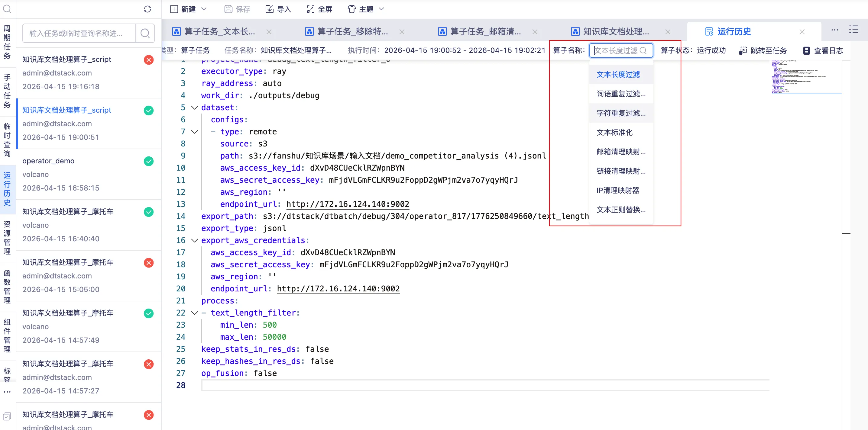868x430 pixels.
Task: Open 手动任务 in the left sidebar
Action: [7, 91]
